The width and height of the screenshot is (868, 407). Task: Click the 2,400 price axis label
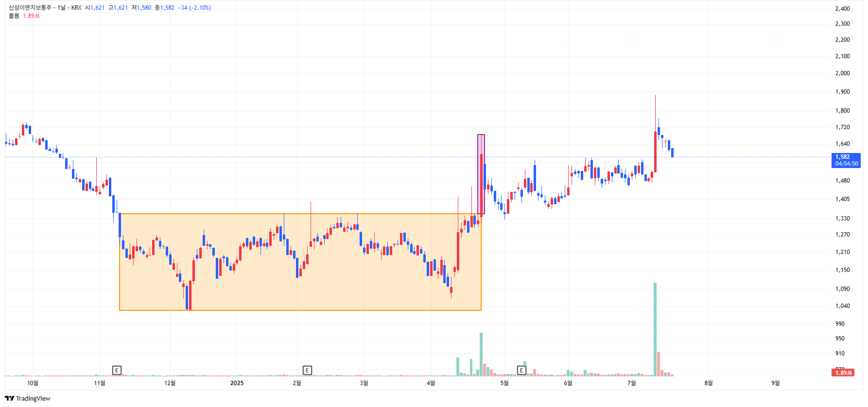[x=843, y=9]
